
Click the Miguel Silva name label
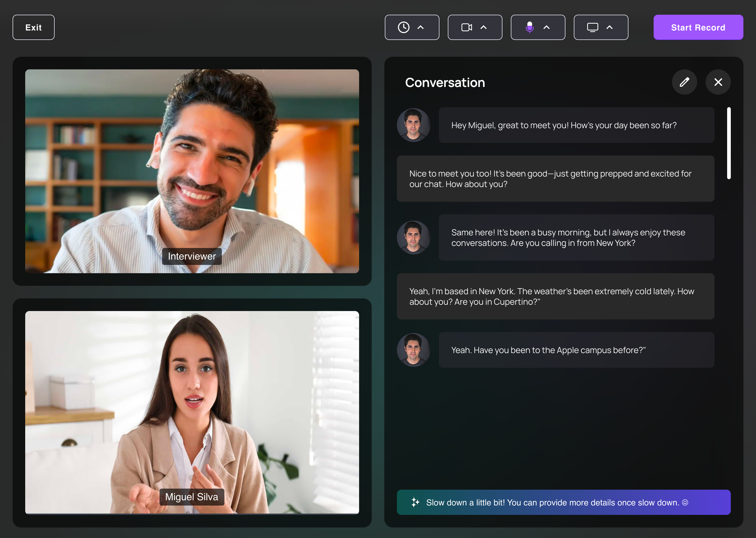pos(192,497)
